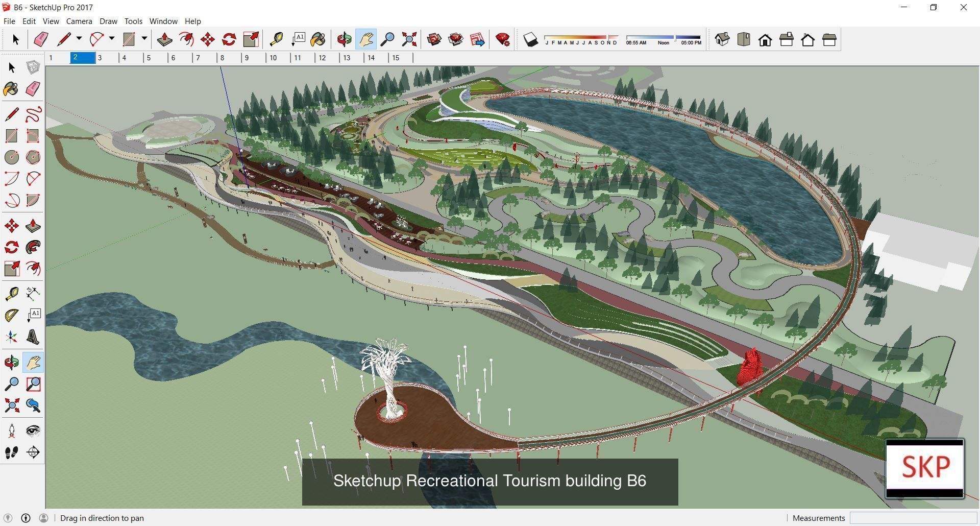Open the Line tool dropdown arrow
This screenshot has height=526, width=980.
coord(79,39)
